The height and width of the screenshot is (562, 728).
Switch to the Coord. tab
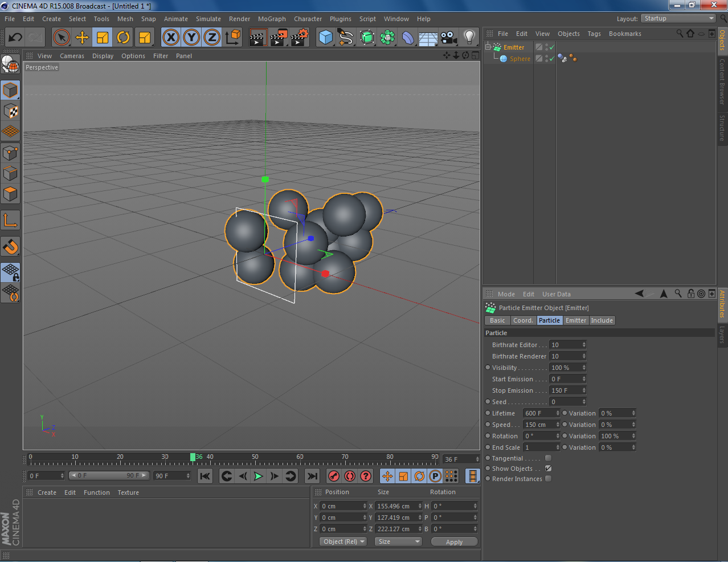pyautogui.click(x=523, y=320)
